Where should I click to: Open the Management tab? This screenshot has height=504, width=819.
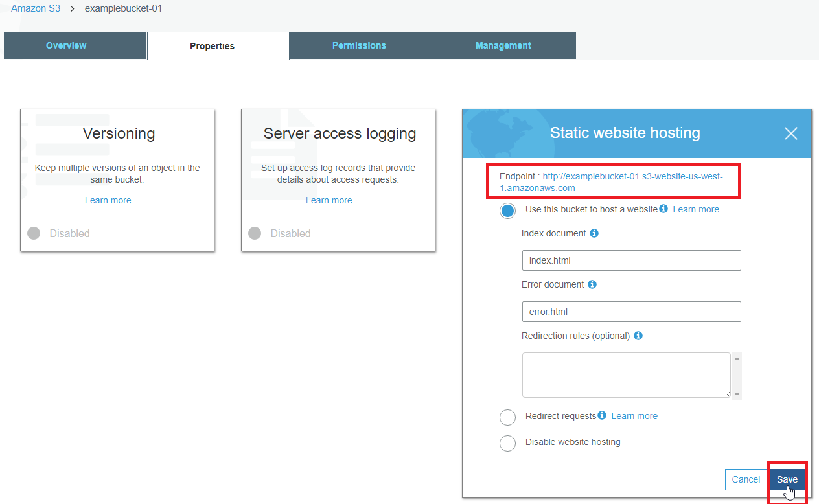[505, 45]
